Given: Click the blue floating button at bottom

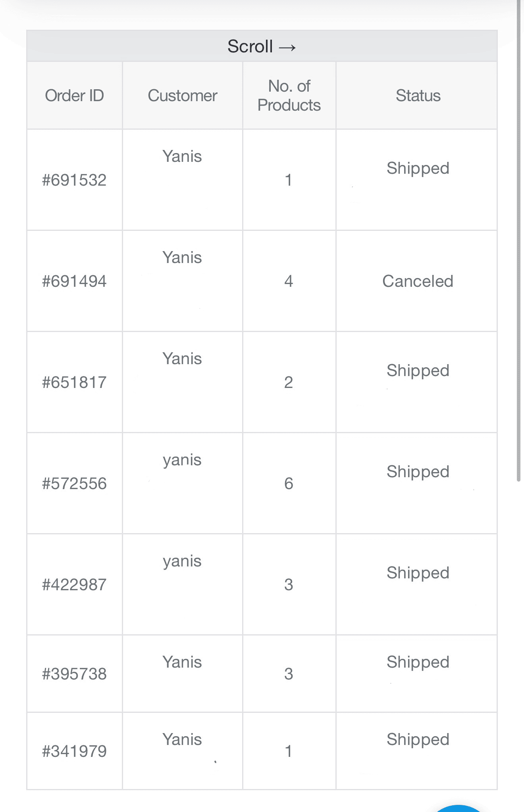Looking at the screenshot, I should click(458, 808).
